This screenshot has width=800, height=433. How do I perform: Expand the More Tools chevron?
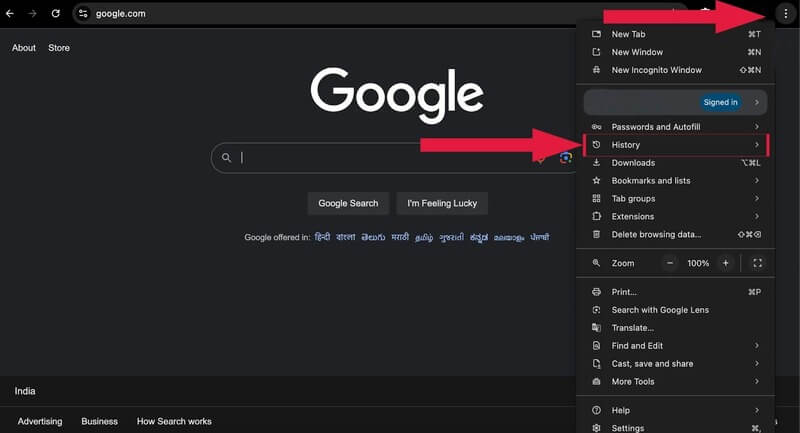click(x=757, y=381)
